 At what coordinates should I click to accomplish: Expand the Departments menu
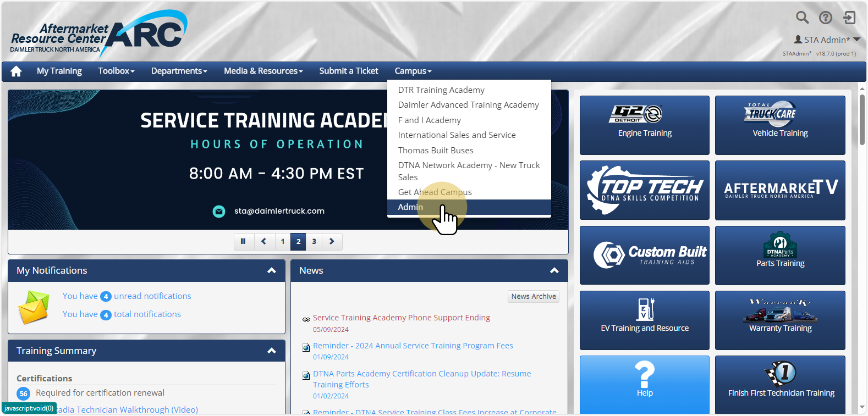179,71
